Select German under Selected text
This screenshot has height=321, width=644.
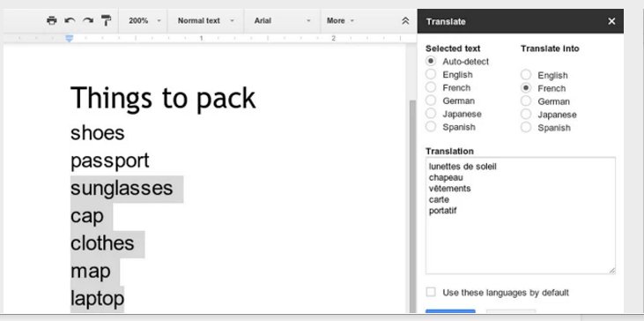click(x=431, y=101)
